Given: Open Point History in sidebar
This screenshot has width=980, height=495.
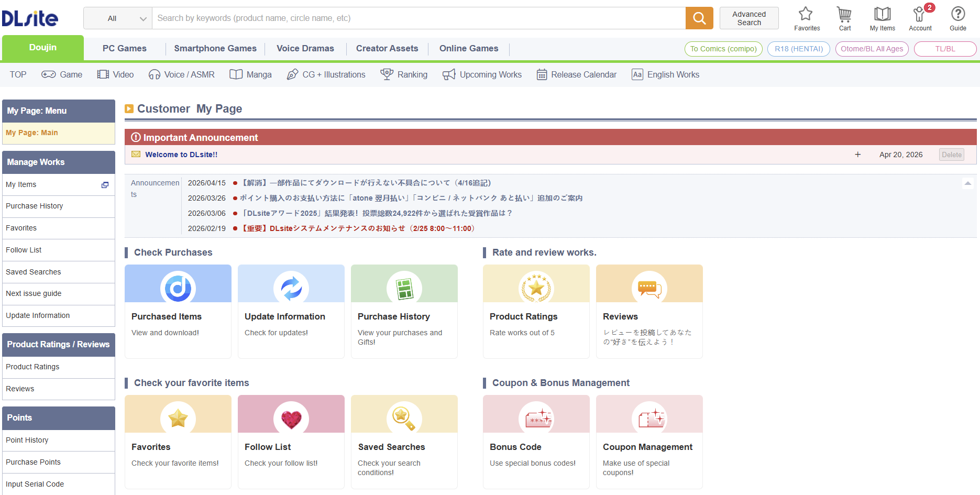Looking at the screenshot, I should pos(59,441).
